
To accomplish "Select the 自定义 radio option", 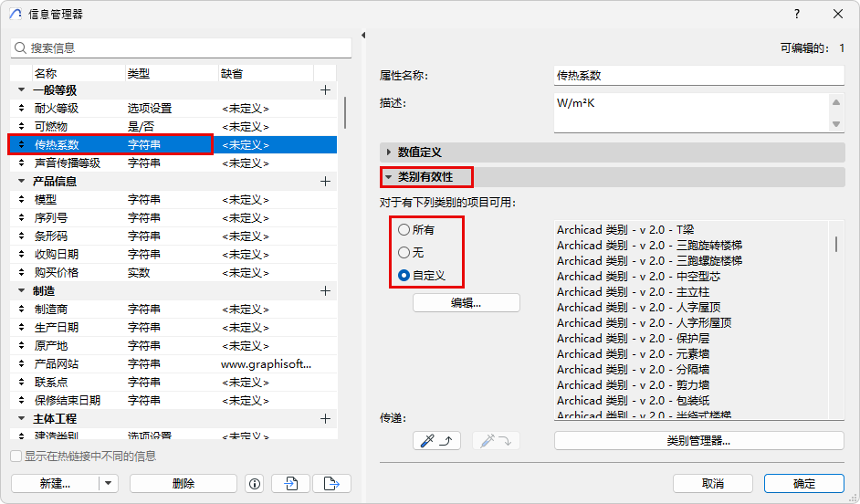I will click(404, 276).
